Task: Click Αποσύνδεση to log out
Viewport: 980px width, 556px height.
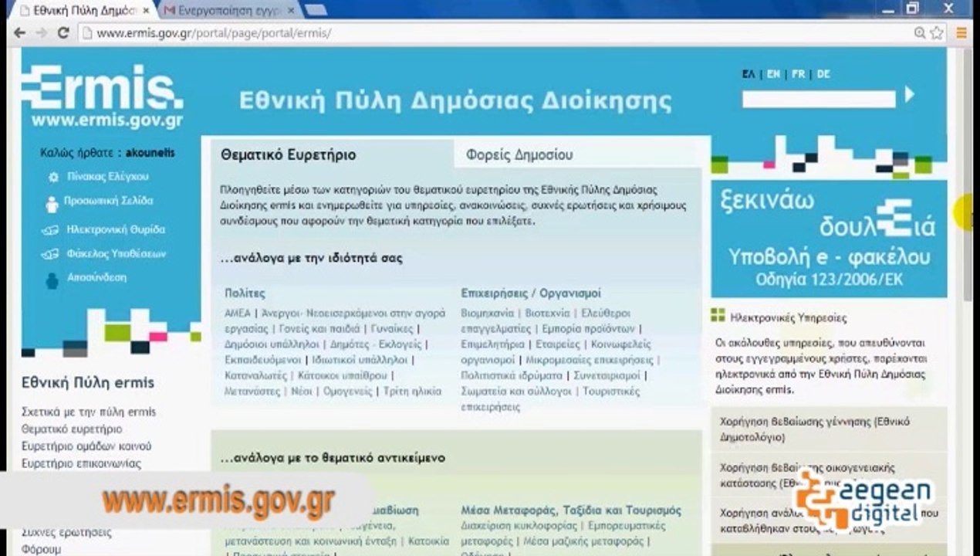Action: [x=96, y=277]
